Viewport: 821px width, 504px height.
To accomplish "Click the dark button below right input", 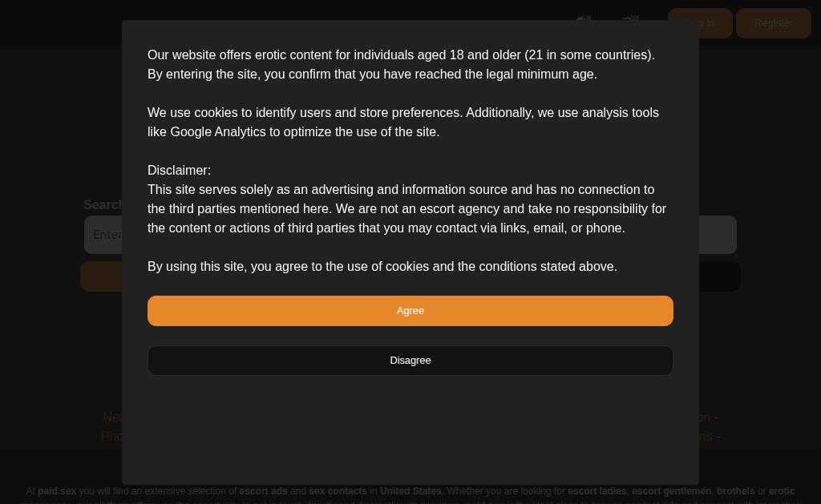I will coord(719,276).
